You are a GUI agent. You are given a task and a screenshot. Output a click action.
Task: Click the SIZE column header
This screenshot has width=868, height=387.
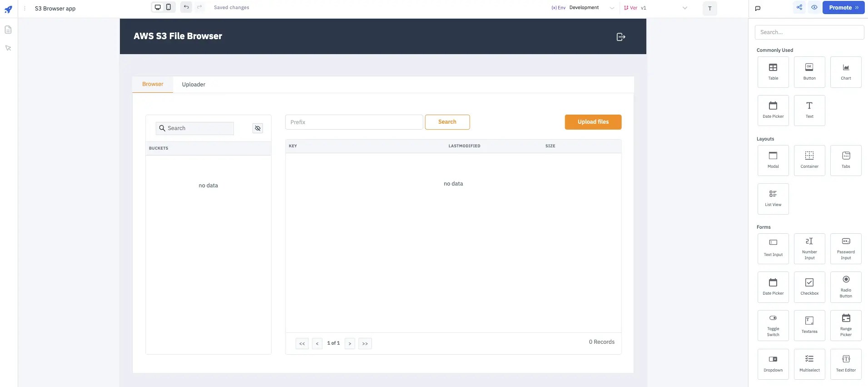(551, 146)
